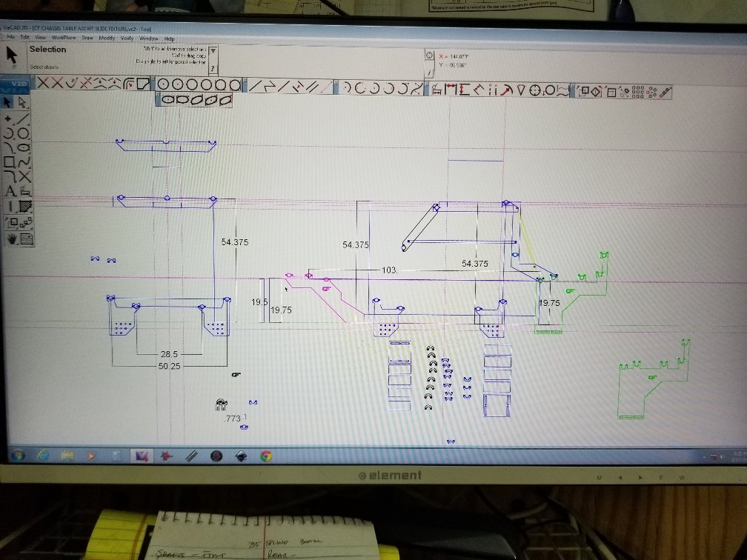Select the Spline curve tool

[24, 162]
